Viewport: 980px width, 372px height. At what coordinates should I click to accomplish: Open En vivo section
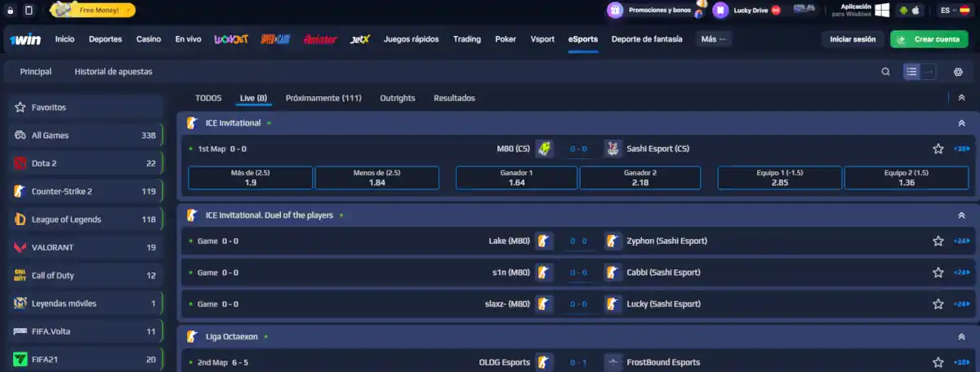coord(188,39)
